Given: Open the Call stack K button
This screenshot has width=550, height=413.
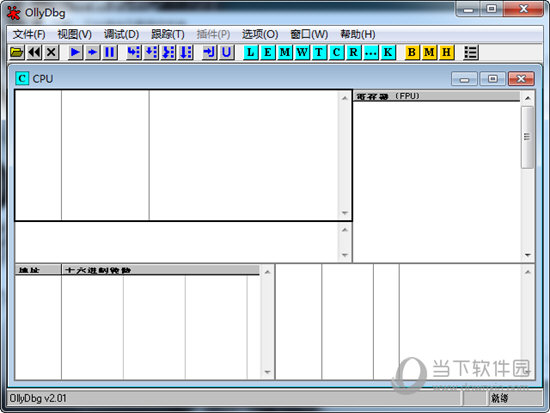Looking at the screenshot, I should point(388,52).
